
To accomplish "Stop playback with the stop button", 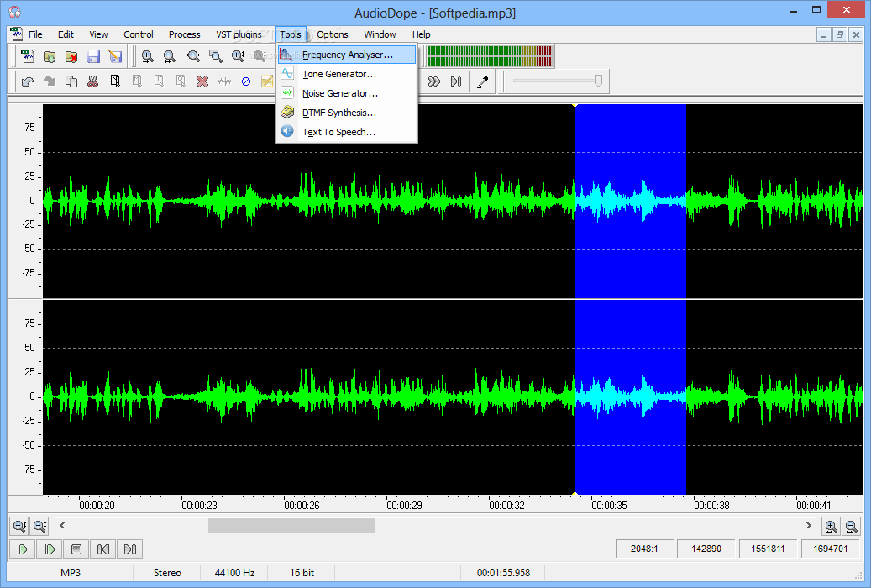I will click(76, 549).
